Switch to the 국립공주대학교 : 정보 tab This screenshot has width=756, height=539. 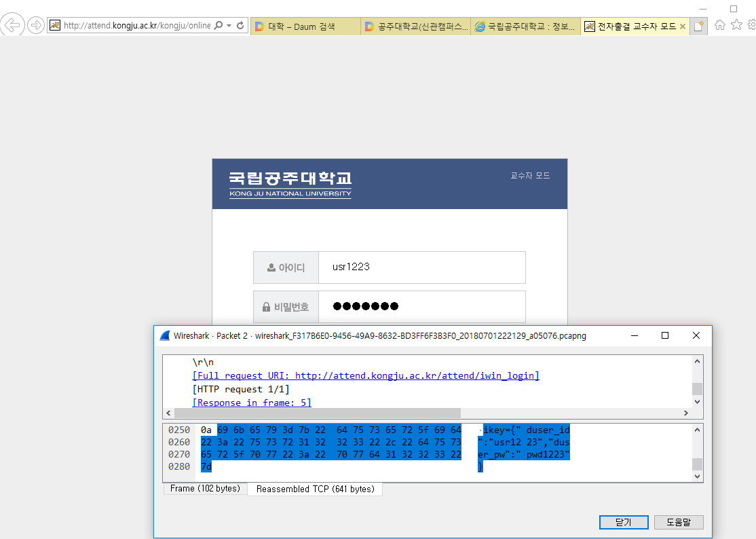[x=525, y=26]
